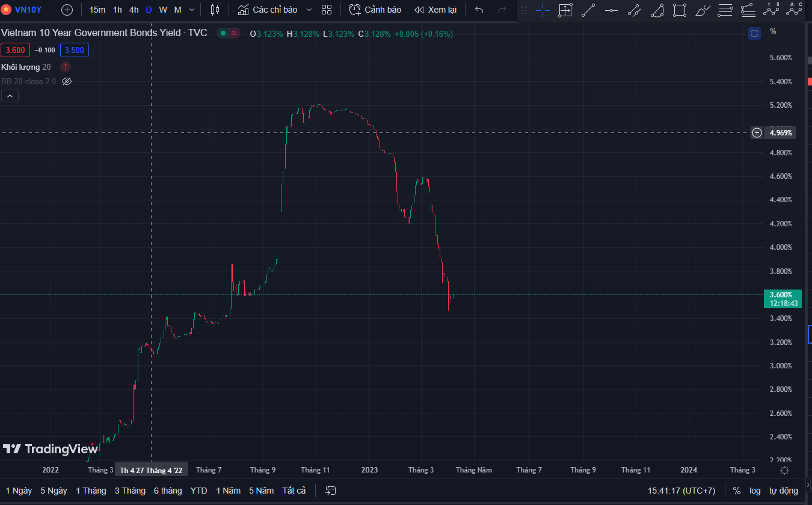Open Cảnh báo alert button

375,10
